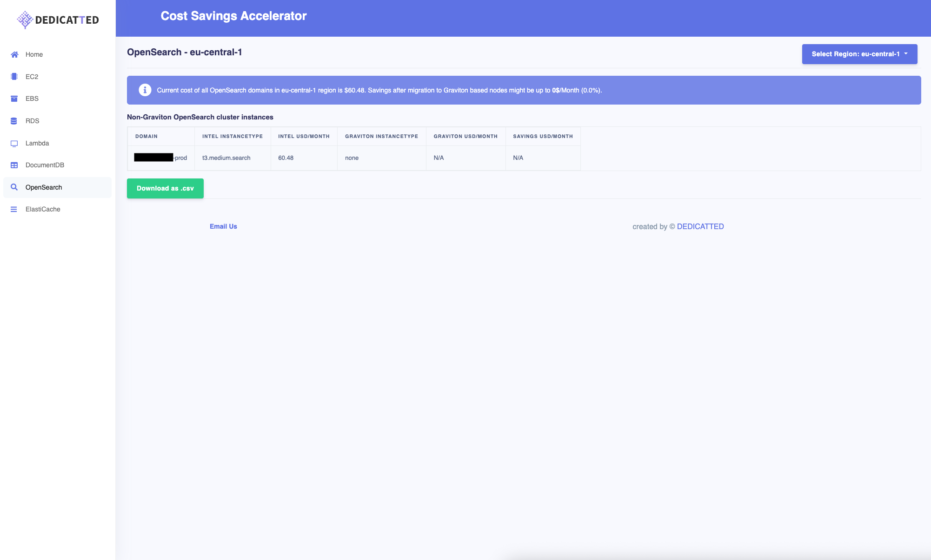
Task: Select OpenSearch in the sidebar
Action: (x=58, y=187)
